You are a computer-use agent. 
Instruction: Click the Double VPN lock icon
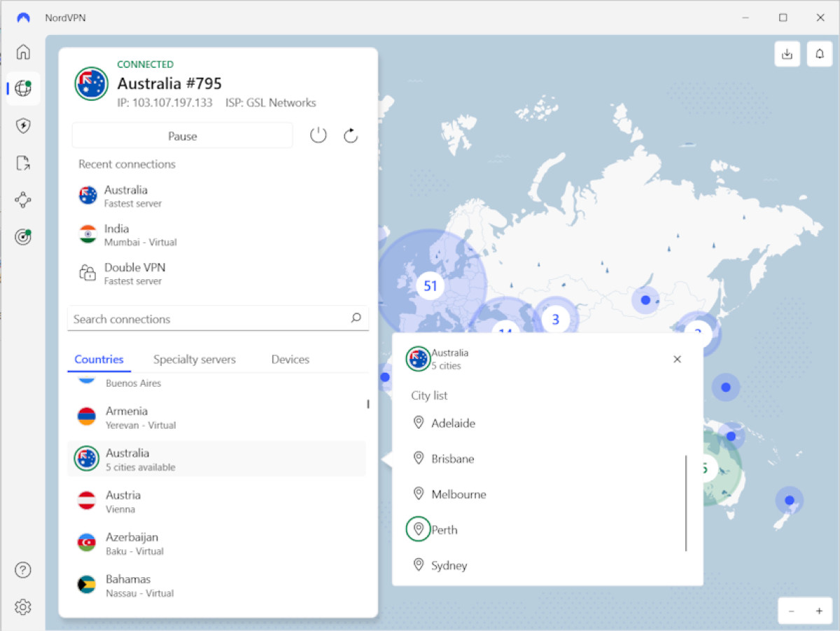coord(87,273)
